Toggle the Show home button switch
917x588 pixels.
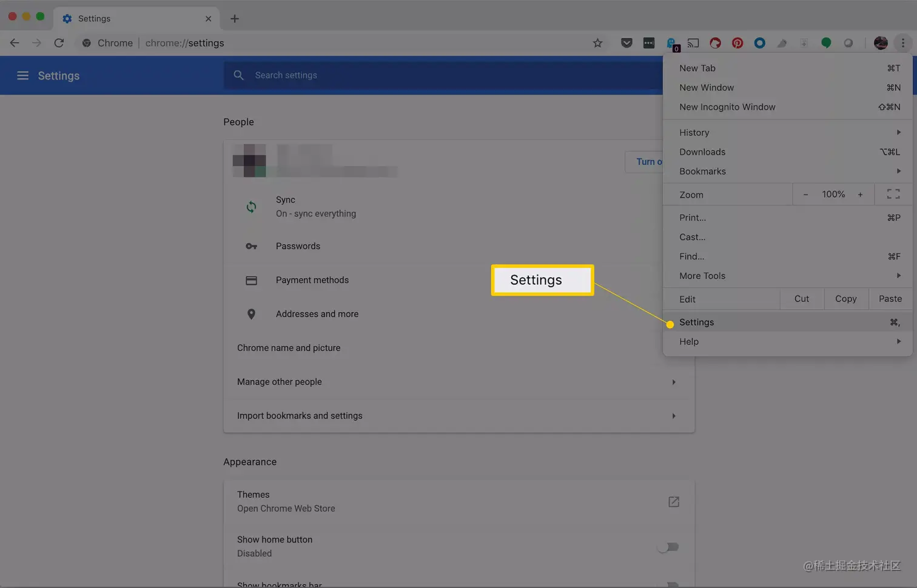pyautogui.click(x=668, y=547)
